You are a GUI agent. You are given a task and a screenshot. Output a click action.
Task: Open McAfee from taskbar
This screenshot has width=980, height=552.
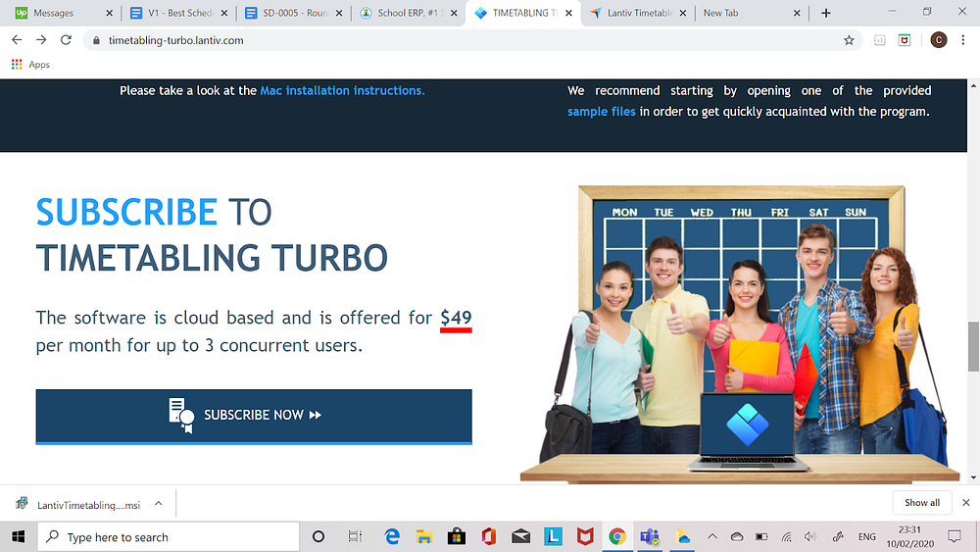[585, 536]
